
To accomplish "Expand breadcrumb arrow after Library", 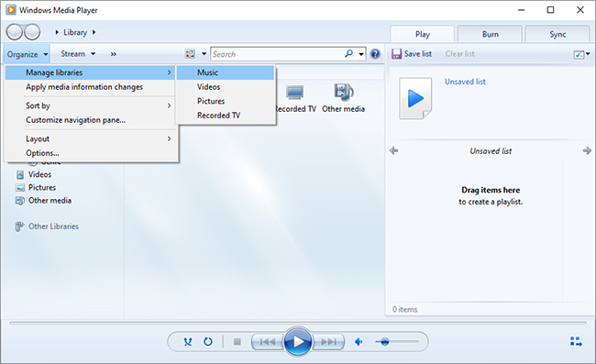I will (94, 32).
